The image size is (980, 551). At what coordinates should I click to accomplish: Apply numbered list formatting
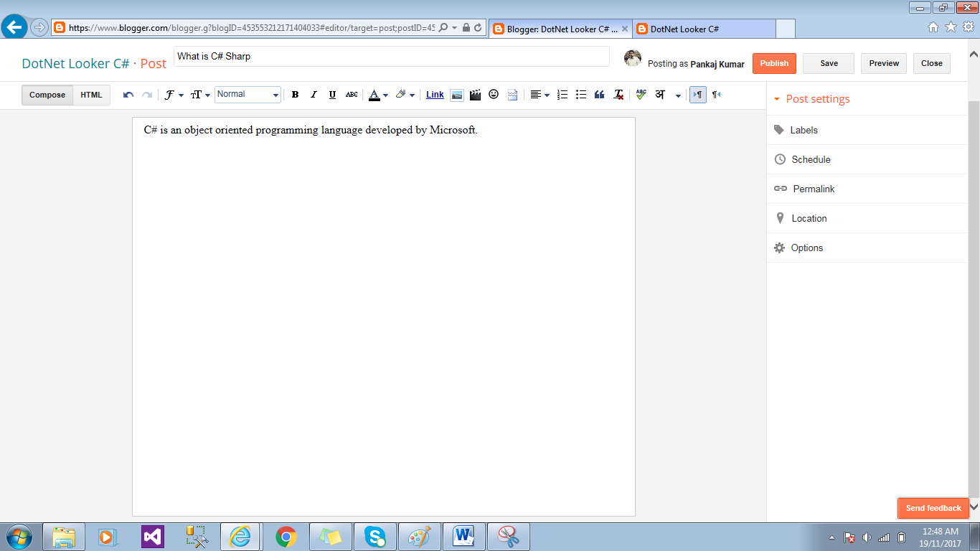pos(562,95)
